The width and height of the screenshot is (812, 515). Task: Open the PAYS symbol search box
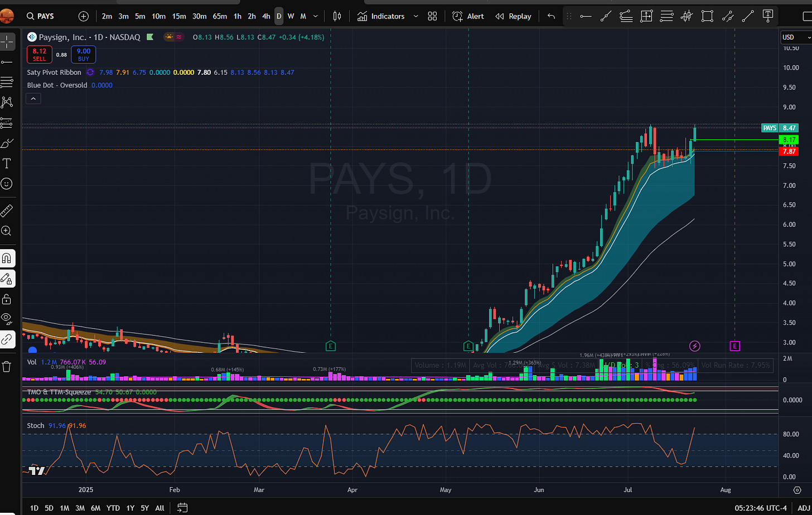46,16
